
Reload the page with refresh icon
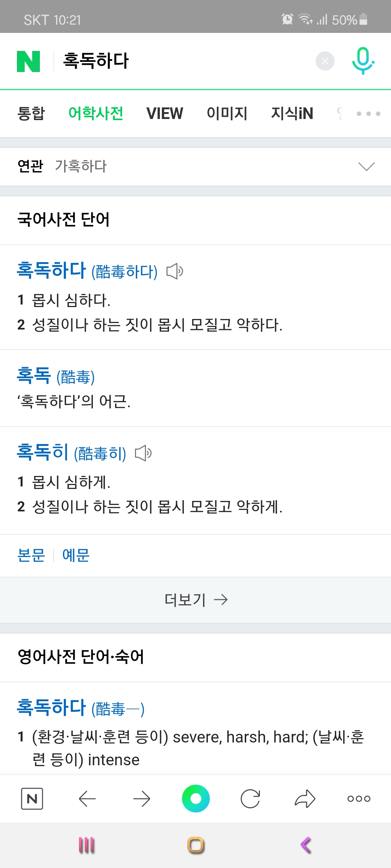[x=250, y=799]
